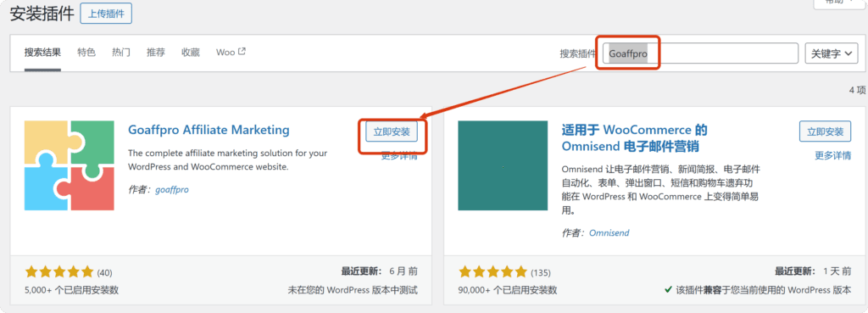Open 更多详情 for Omnisend plugin
This screenshot has width=868, height=313.
coord(833,156)
